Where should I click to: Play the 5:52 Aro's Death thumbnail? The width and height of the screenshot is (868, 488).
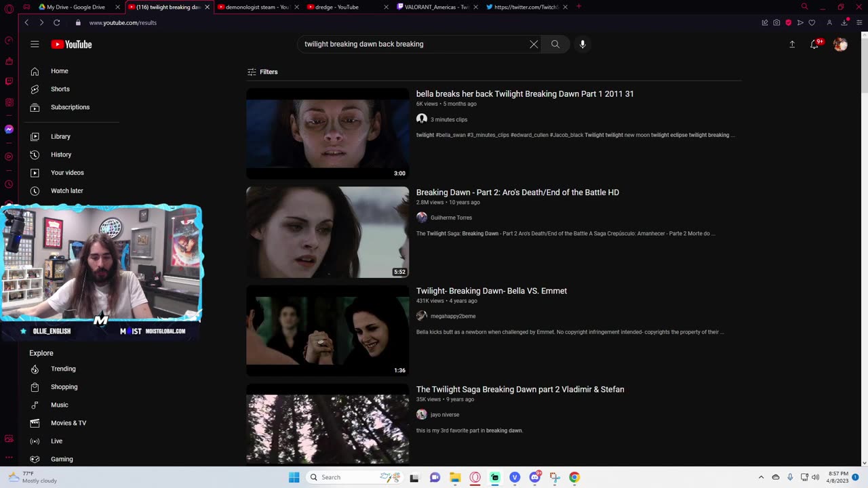click(328, 232)
